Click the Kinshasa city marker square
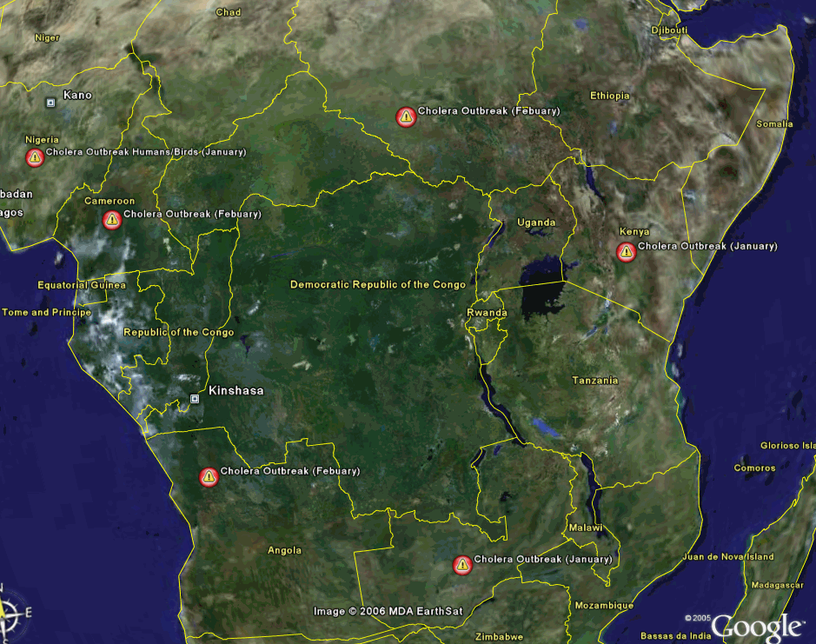This screenshot has width=816, height=644. pos(196,399)
